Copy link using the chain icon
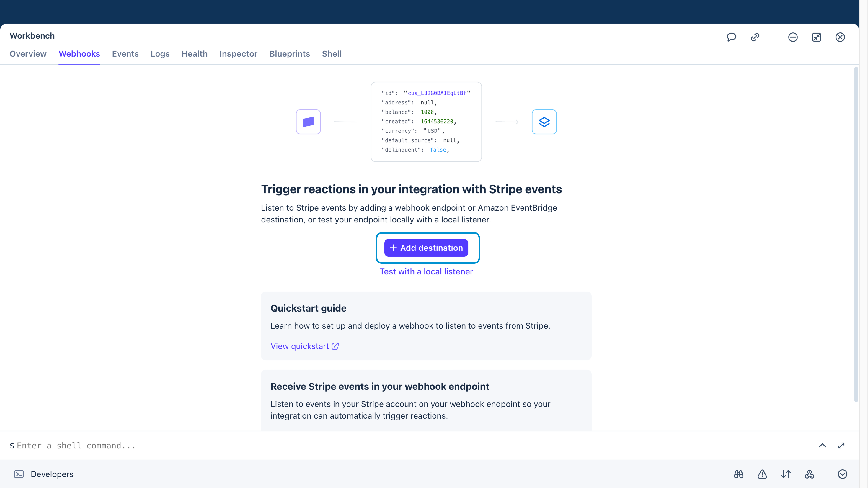This screenshot has width=868, height=488. [755, 37]
